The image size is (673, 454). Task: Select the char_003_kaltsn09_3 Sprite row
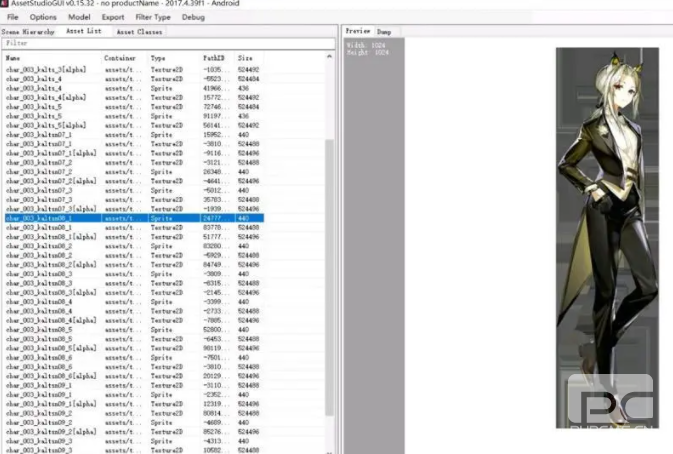click(134, 441)
